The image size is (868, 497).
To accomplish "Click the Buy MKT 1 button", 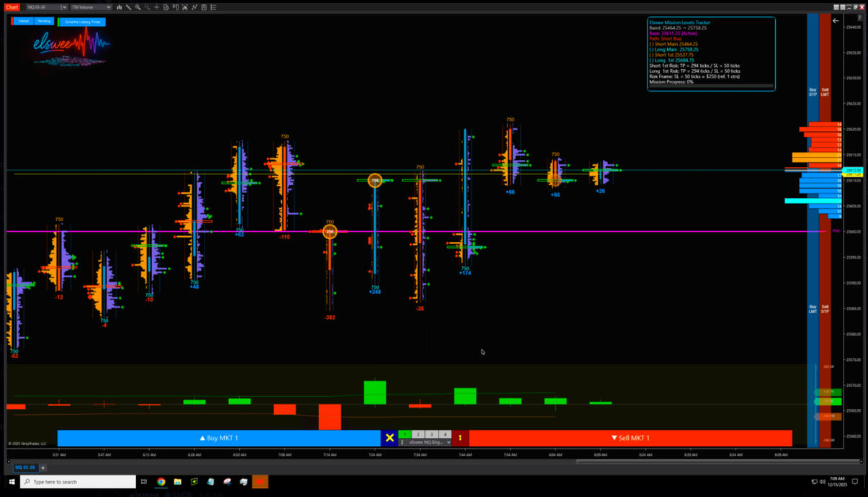I will (219, 438).
